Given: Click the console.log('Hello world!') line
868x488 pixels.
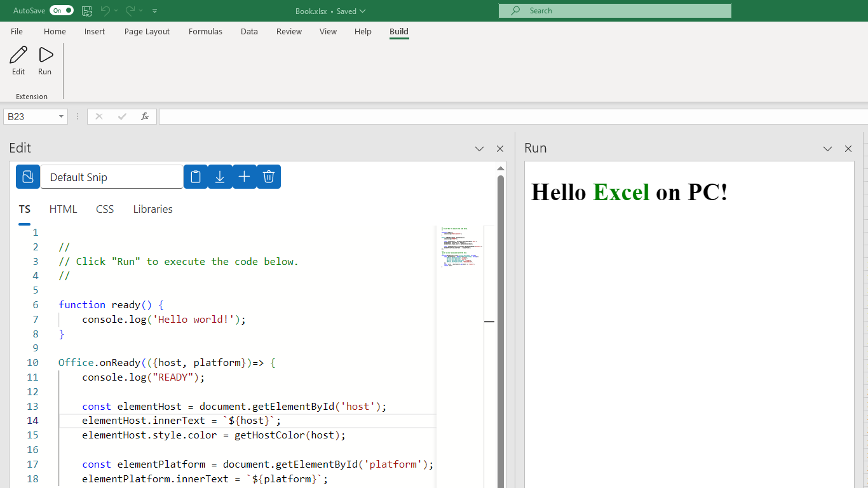Looking at the screenshot, I should coord(164,319).
